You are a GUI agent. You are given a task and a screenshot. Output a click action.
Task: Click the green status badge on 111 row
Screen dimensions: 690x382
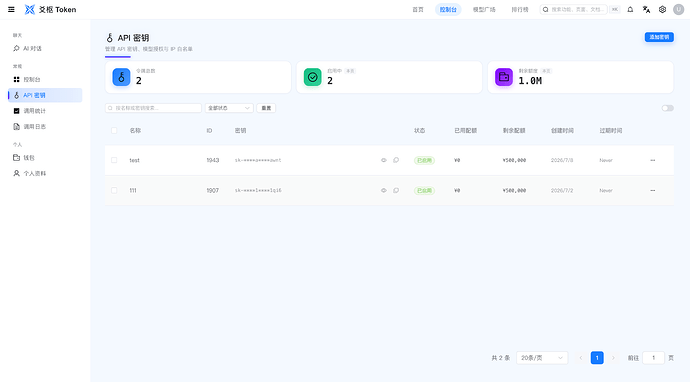coord(424,191)
